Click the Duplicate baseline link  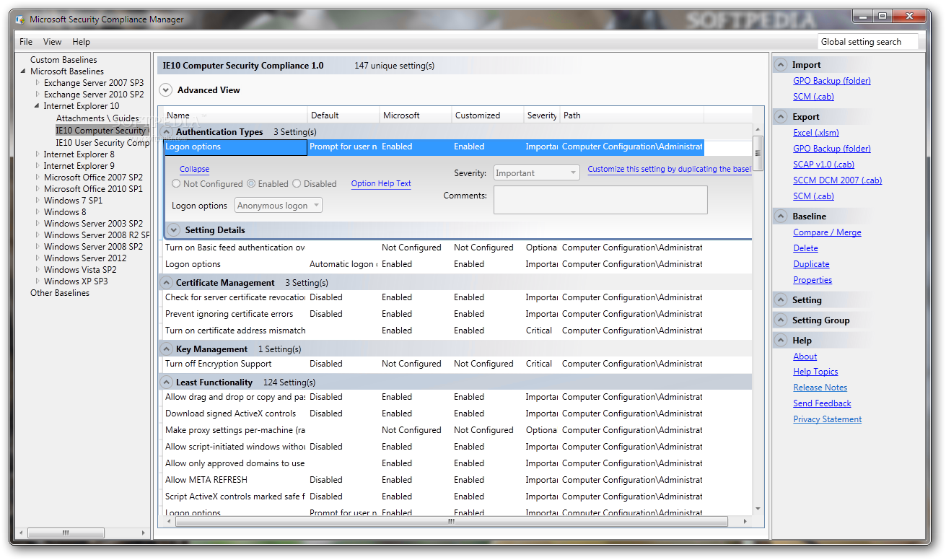point(811,264)
